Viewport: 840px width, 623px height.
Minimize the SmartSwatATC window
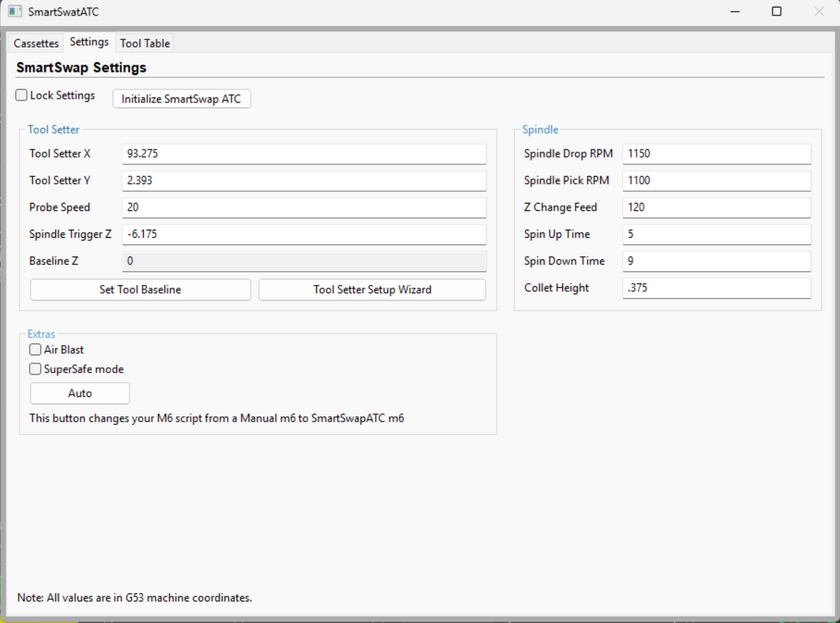pyautogui.click(x=735, y=12)
